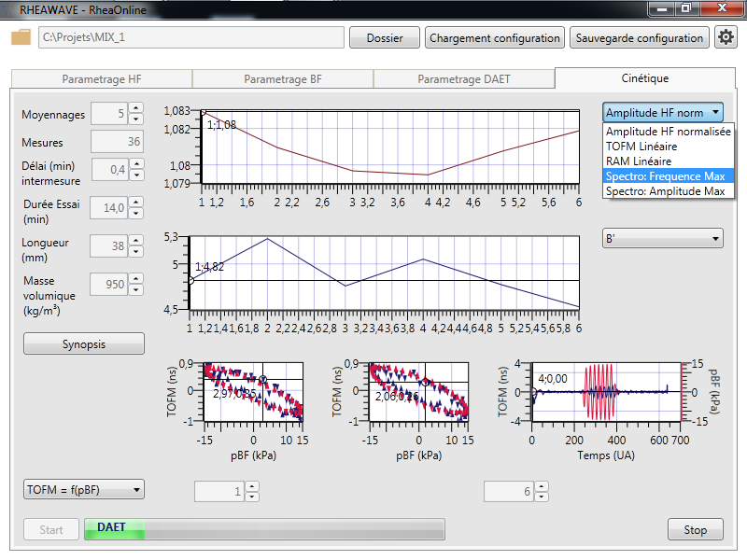
Task: Increase the Durée Essai value
Action: 136,202
